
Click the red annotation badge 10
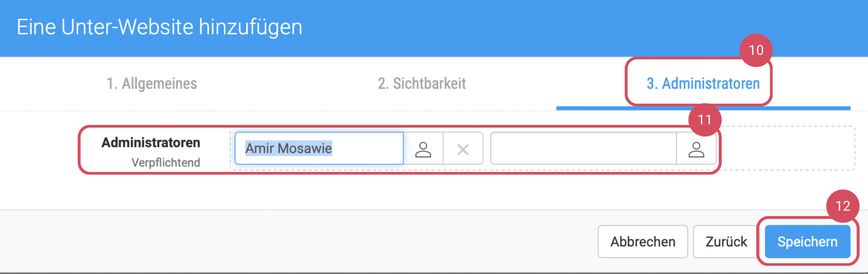click(x=756, y=50)
